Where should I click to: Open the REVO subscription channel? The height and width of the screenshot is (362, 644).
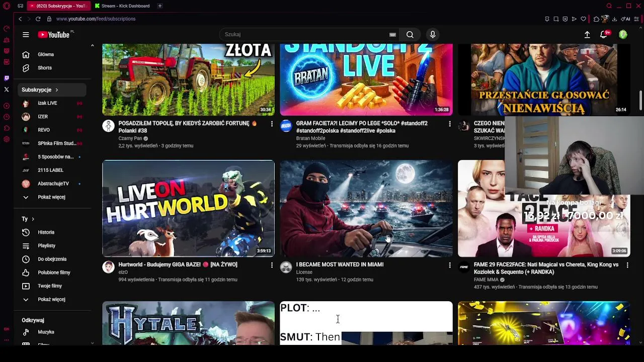pos(51,130)
